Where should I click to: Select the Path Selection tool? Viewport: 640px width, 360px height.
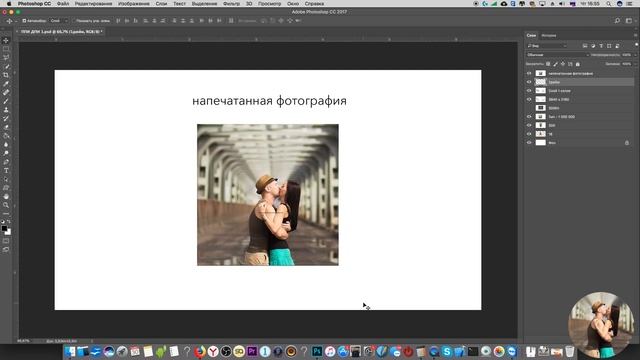point(6,179)
